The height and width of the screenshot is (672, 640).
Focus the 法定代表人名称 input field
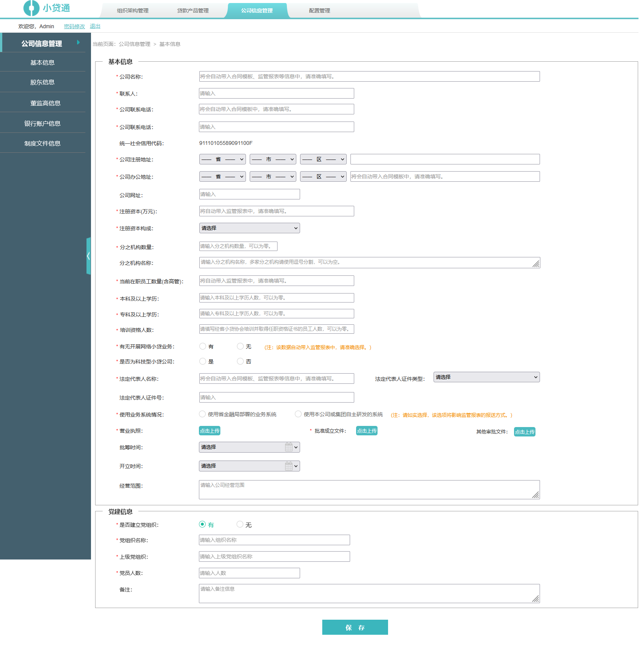tap(276, 379)
